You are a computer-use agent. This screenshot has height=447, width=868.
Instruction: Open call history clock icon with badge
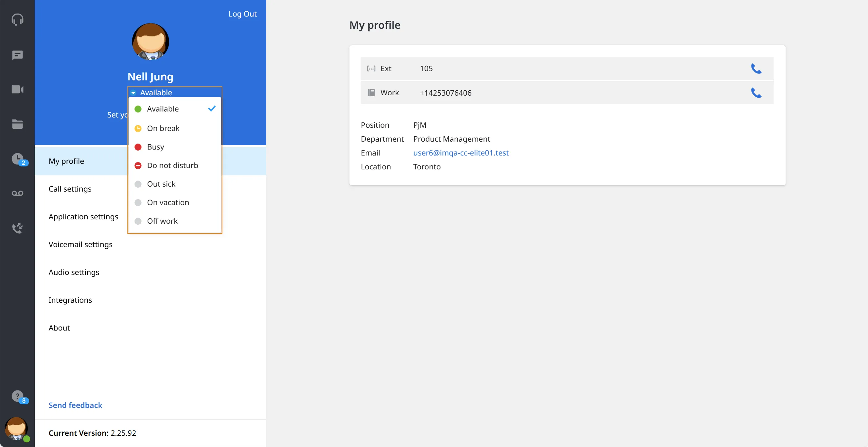pos(19,159)
